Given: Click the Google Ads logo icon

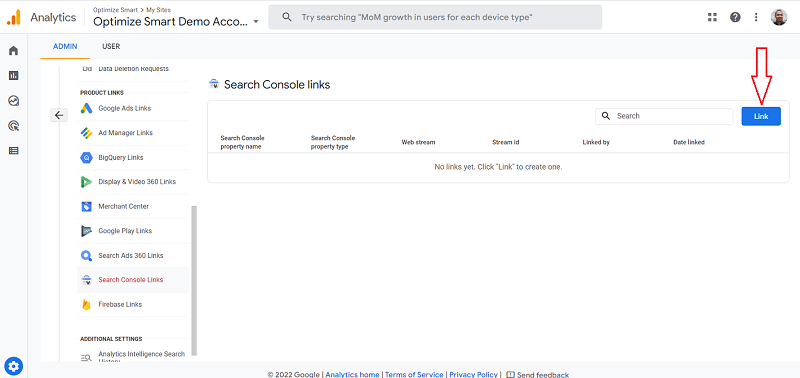Looking at the screenshot, I should pos(86,108).
